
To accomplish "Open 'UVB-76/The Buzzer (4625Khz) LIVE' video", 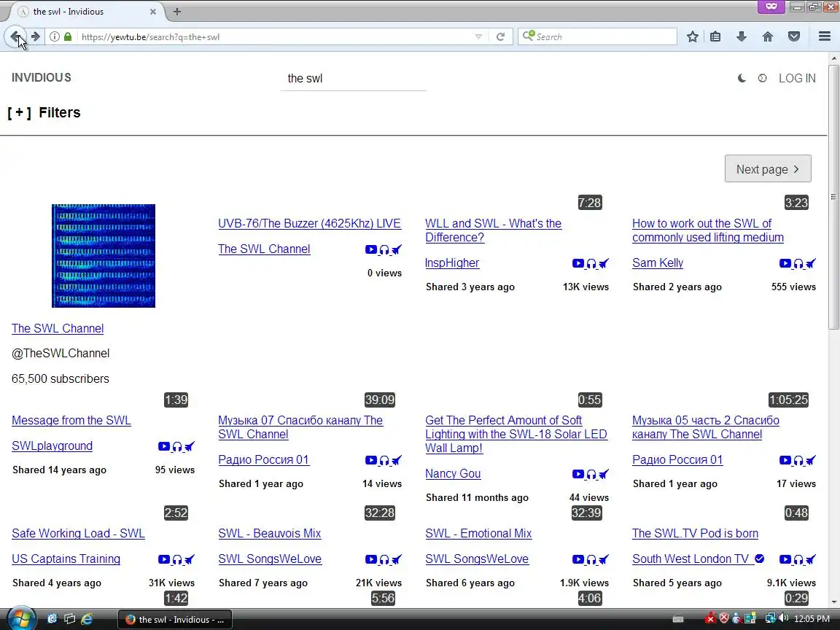I will [x=309, y=223].
